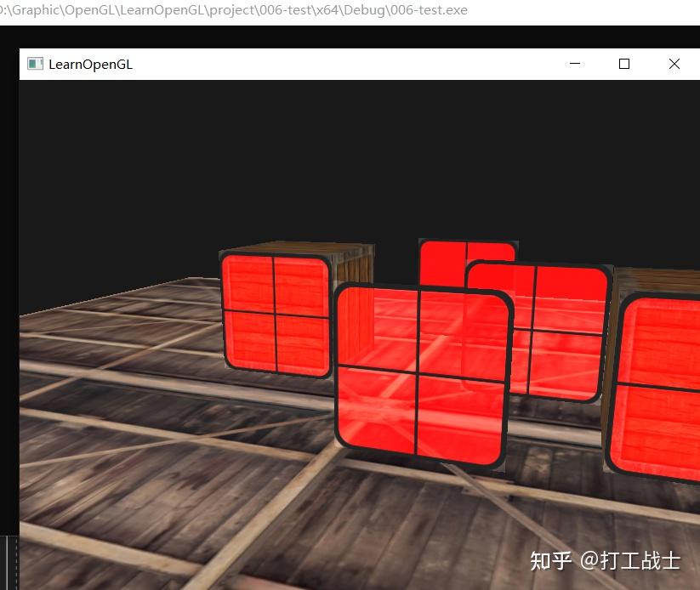The image size is (700, 590).
Task: Click the green-tinted icon in the title bar
Action: click(x=35, y=64)
